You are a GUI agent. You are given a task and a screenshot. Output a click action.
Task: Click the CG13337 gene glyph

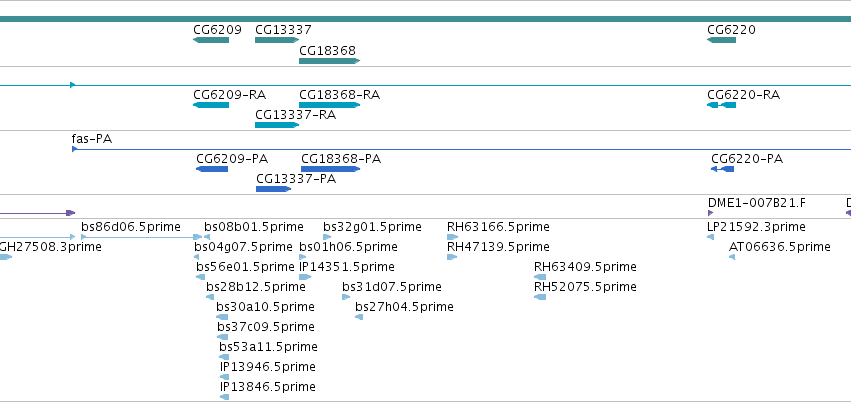[x=277, y=40]
